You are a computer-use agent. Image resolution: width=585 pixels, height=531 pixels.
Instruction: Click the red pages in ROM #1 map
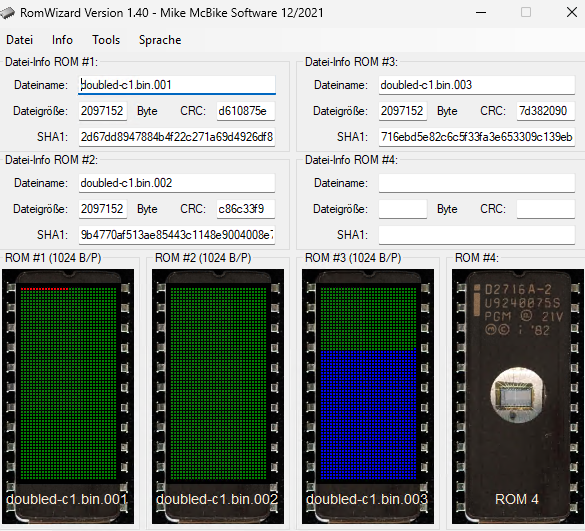(45, 289)
